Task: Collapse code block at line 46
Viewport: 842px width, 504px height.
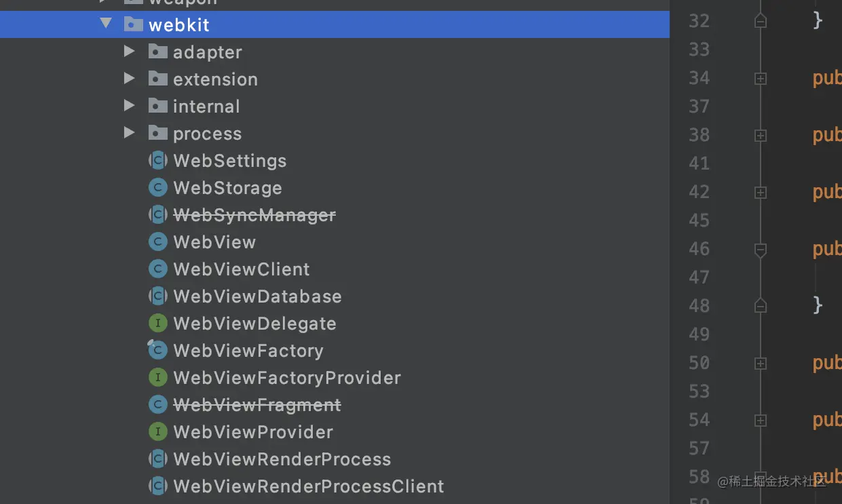Action: [x=761, y=250]
